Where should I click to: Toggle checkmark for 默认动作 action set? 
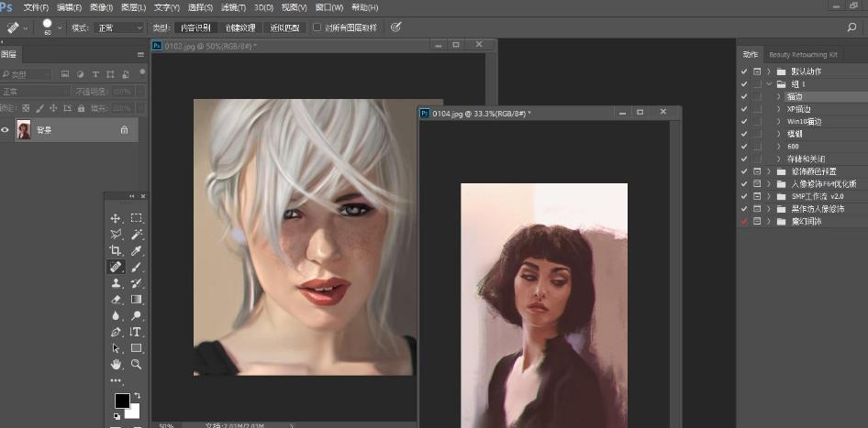tap(743, 71)
